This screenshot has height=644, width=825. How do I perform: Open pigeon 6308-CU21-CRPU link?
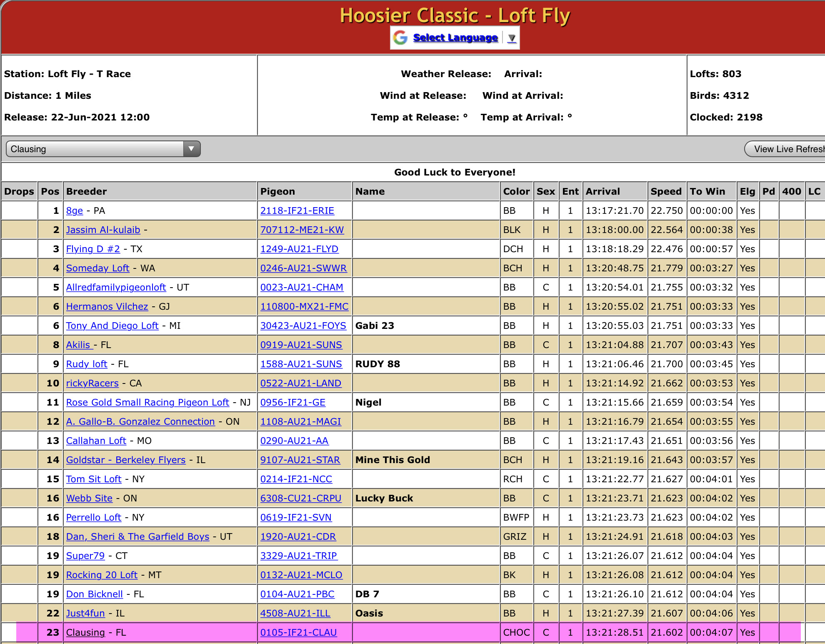(300, 499)
